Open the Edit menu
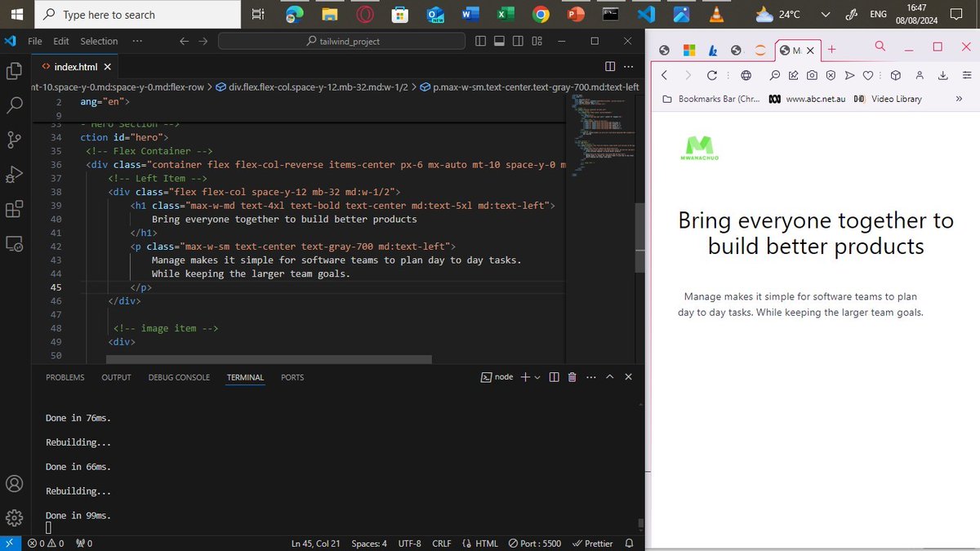The height and width of the screenshot is (551, 980). (61, 41)
